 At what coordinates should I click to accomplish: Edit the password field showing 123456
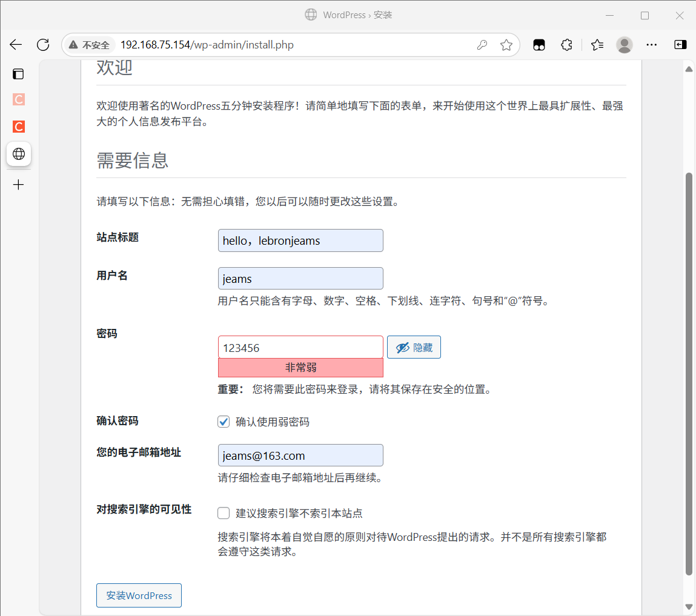coord(300,348)
